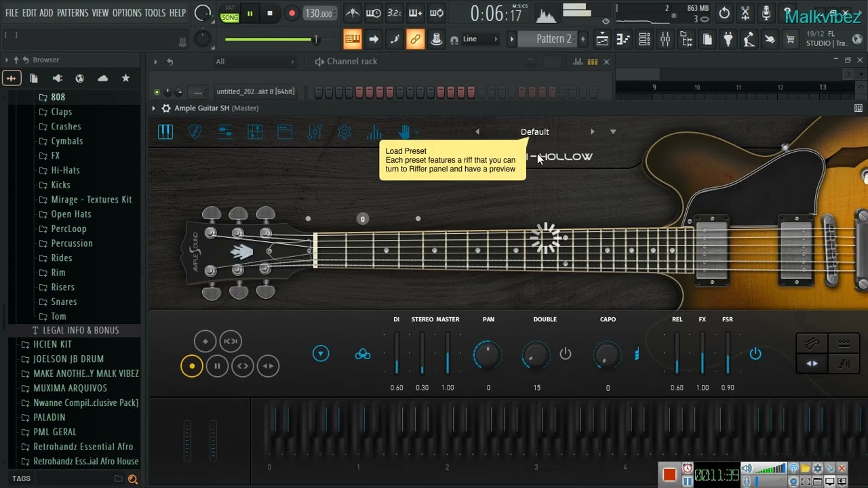This screenshot has height=488, width=868.
Task: Click the stamp tool icon in toolbar
Action: [x=437, y=39]
